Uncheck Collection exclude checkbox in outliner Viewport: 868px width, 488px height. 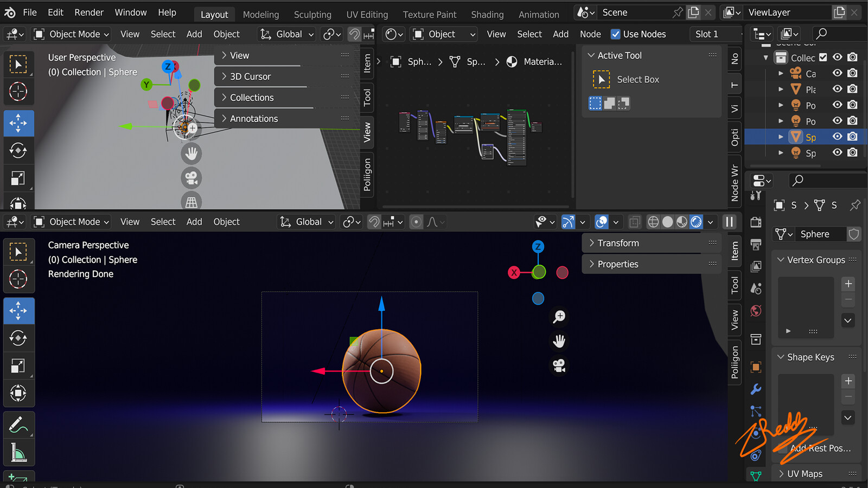point(823,57)
